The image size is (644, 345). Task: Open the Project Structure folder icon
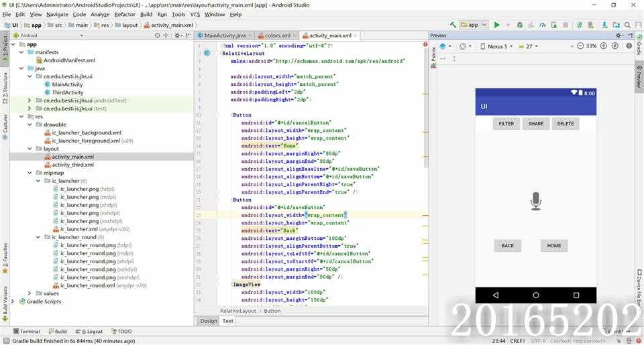[x=616, y=25]
